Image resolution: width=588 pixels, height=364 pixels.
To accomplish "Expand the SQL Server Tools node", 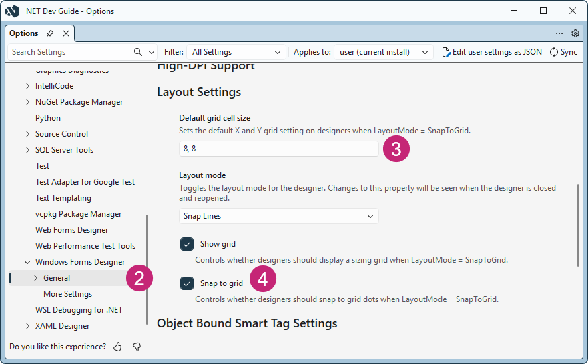I will pyautogui.click(x=28, y=150).
